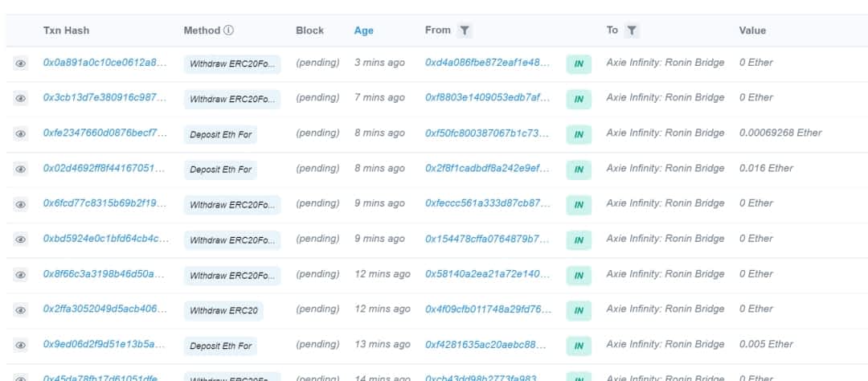Toggle the Age column time format
868x381 pixels.
(363, 31)
